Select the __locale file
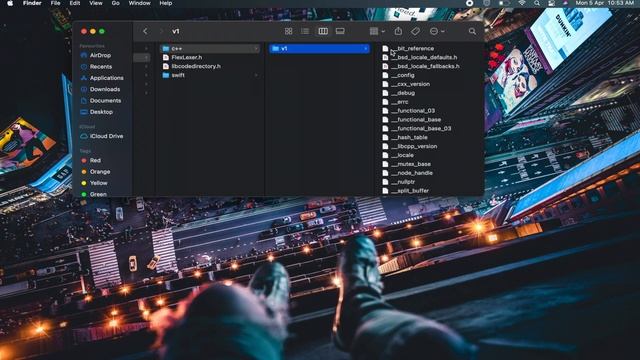Image resolution: width=640 pixels, height=360 pixels. (402, 156)
